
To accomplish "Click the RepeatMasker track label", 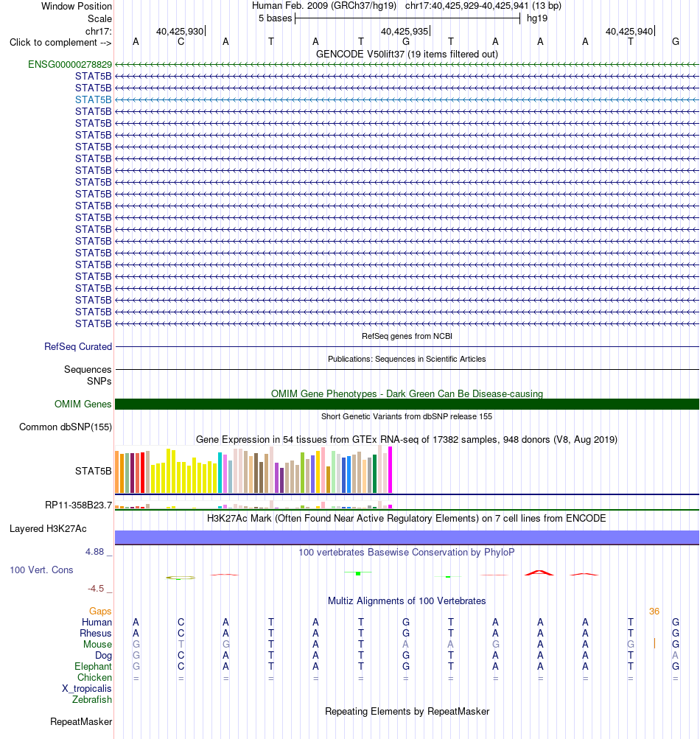I will 81,722.
